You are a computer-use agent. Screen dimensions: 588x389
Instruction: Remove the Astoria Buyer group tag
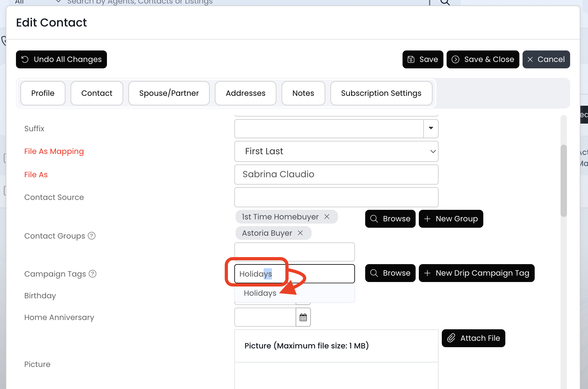tap(300, 233)
